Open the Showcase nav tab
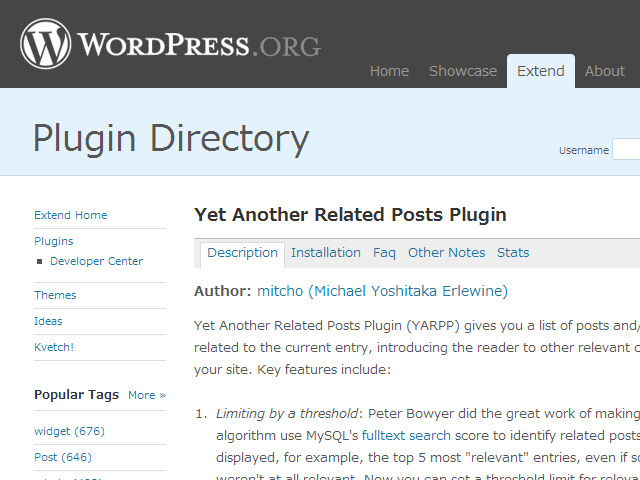The width and height of the screenshot is (640, 480). (x=463, y=71)
